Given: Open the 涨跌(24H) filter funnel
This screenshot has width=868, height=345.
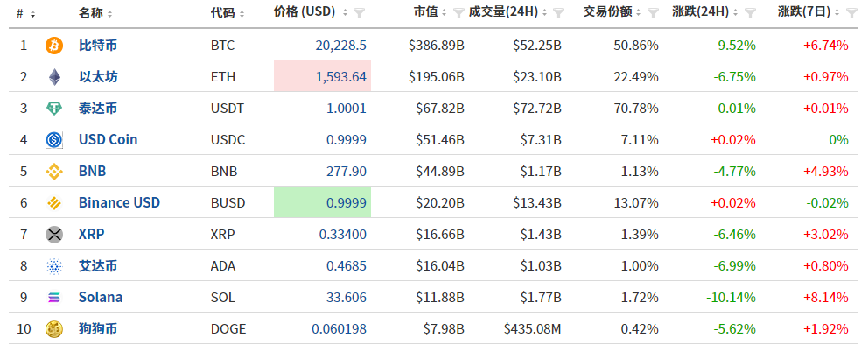Looking at the screenshot, I should [750, 13].
